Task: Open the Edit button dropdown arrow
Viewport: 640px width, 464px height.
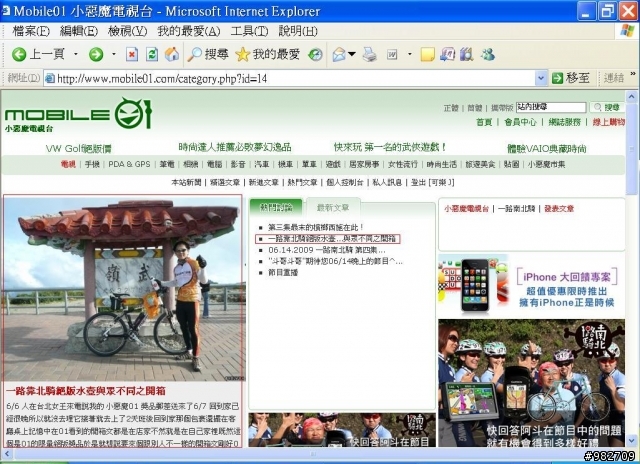Action: point(409,54)
